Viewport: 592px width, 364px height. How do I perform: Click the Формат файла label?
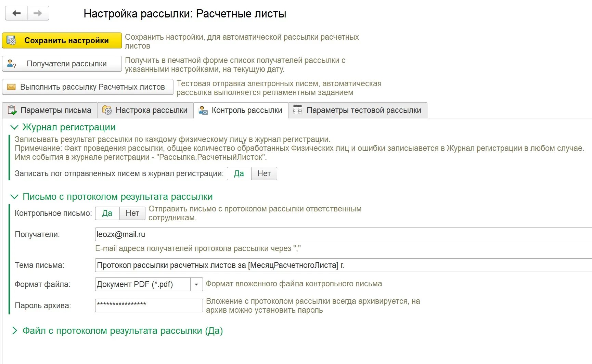pos(42,284)
